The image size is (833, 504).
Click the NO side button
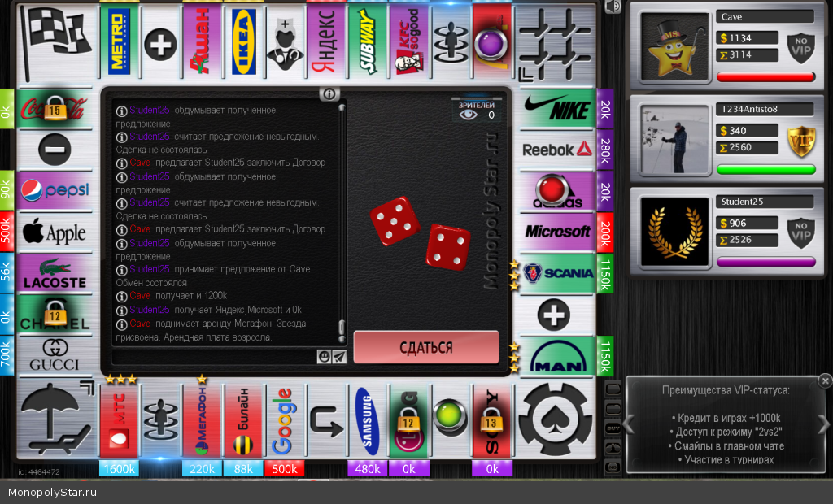[x=613, y=467]
